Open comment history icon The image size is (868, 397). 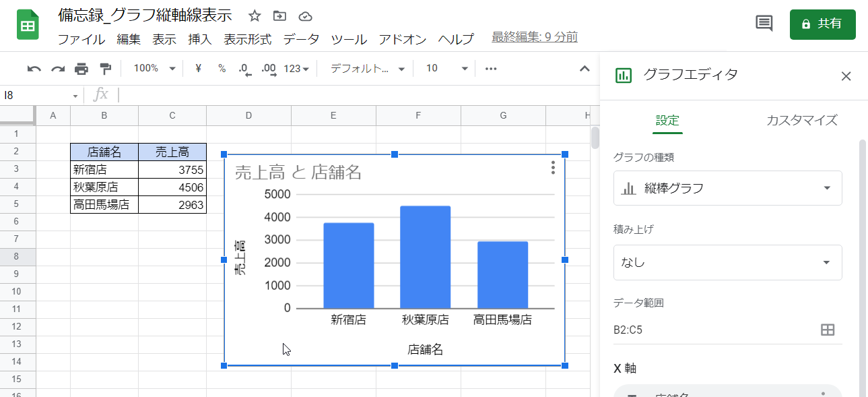click(x=764, y=23)
